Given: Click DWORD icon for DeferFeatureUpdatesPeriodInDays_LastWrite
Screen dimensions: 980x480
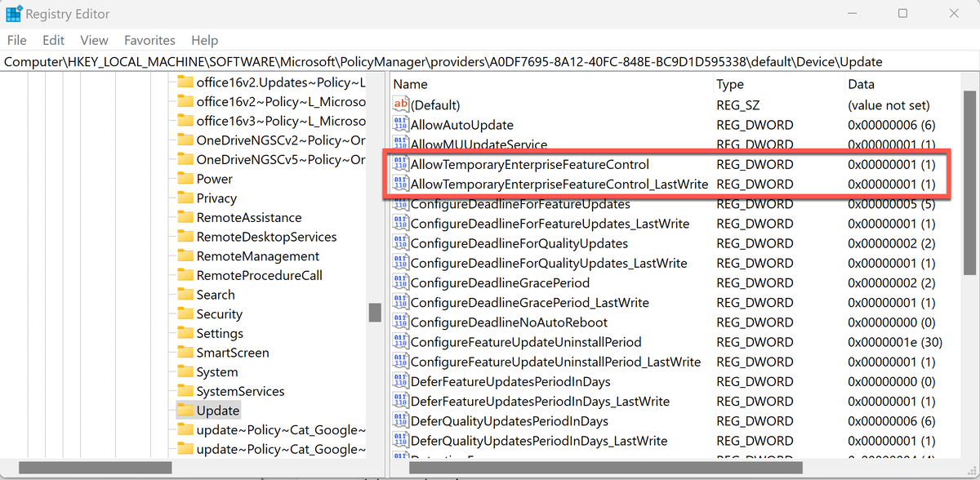Looking at the screenshot, I should point(401,402).
